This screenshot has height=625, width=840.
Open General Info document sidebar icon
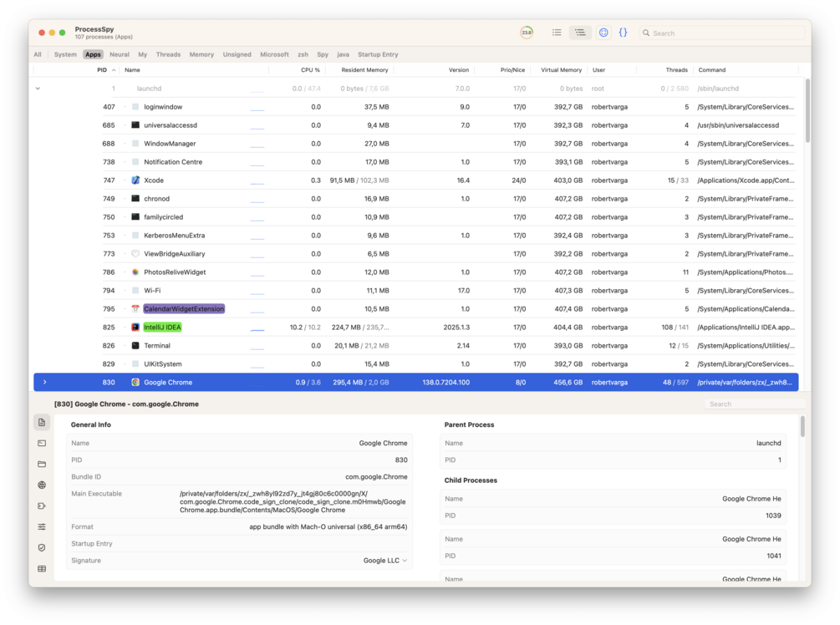[42, 423]
